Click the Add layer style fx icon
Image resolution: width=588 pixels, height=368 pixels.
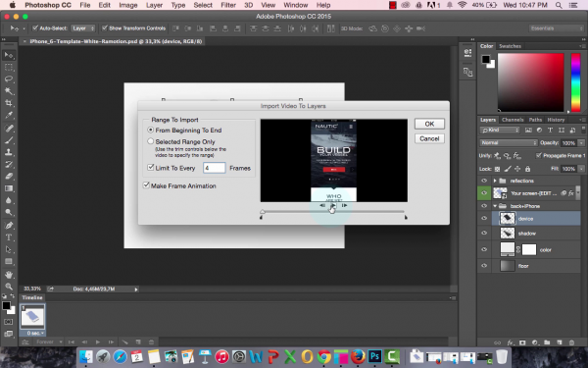click(510, 342)
